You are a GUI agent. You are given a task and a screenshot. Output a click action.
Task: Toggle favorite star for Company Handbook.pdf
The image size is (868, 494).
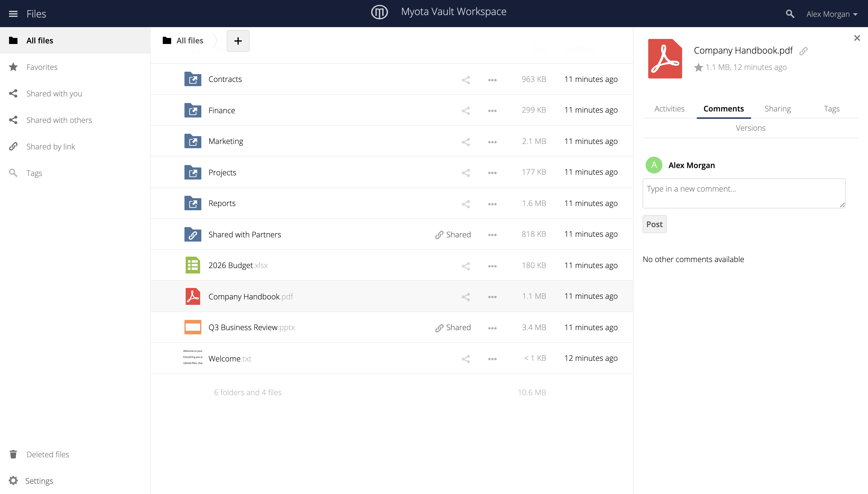[698, 67]
